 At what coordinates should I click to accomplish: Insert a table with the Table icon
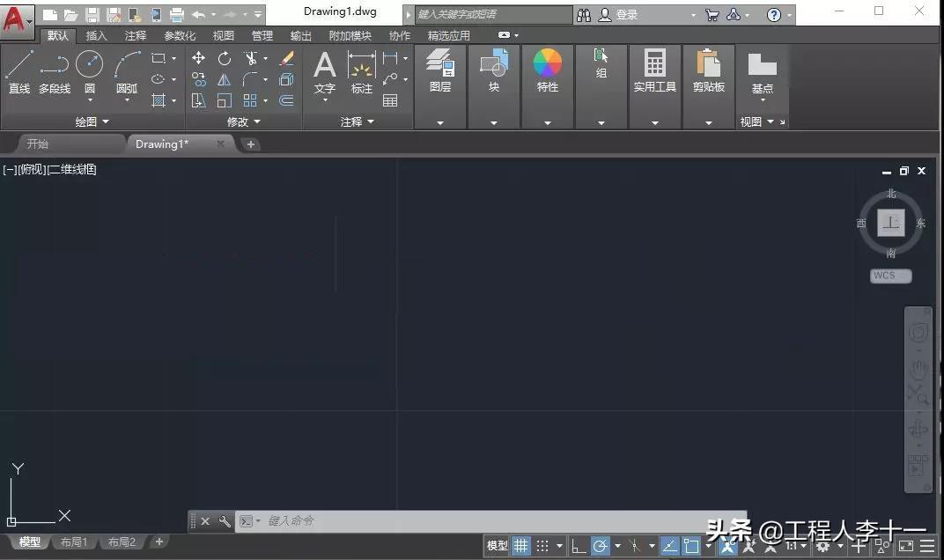(x=390, y=100)
